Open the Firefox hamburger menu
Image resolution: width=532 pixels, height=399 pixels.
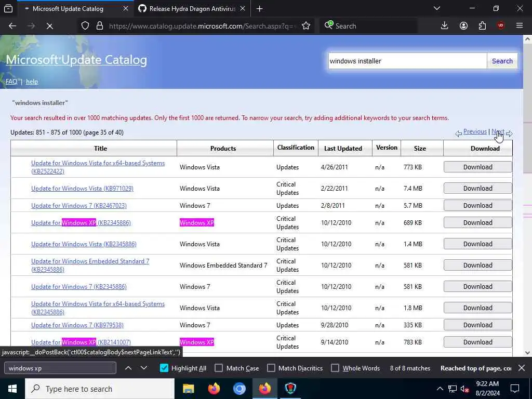(x=520, y=26)
